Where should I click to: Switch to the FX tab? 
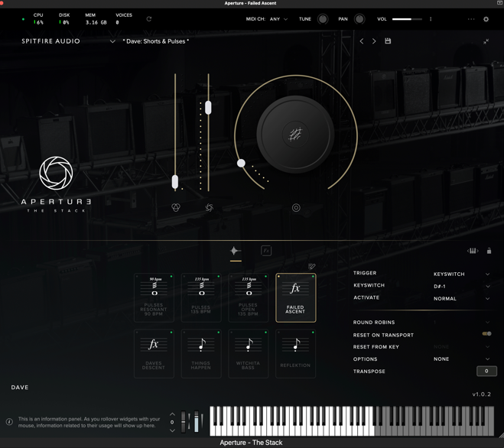point(266,251)
